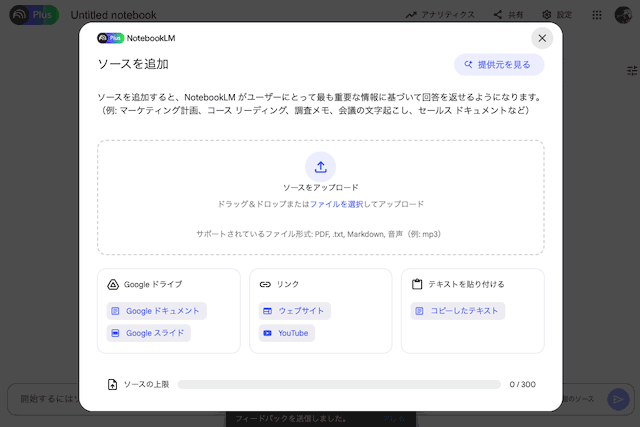Click 提供元を見る button
The image size is (640, 427).
pyautogui.click(x=499, y=65)
